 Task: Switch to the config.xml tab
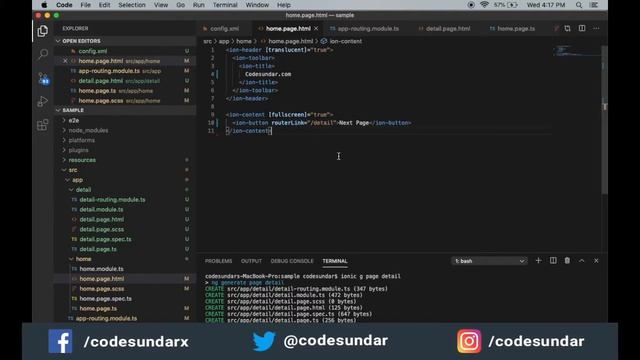[224, 29]
